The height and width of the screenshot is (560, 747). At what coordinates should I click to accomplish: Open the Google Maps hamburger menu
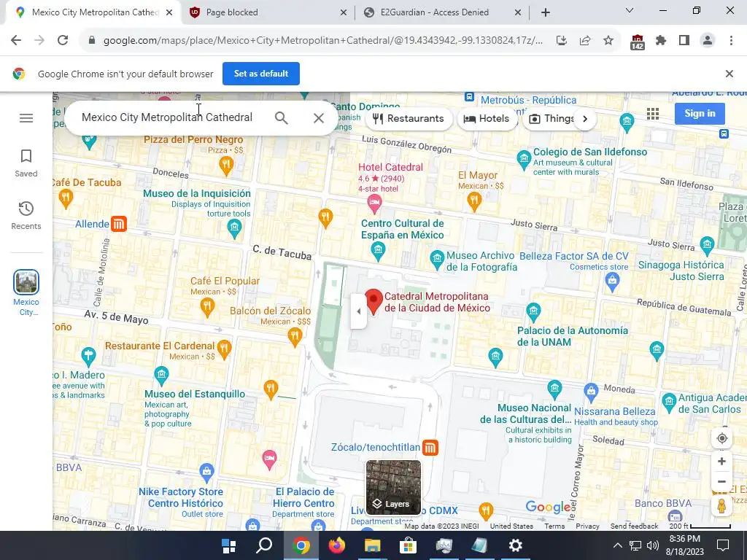point(26,118)
